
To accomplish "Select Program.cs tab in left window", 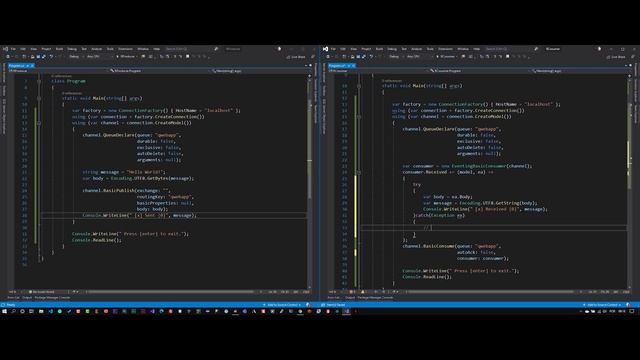I will [20, 66].
